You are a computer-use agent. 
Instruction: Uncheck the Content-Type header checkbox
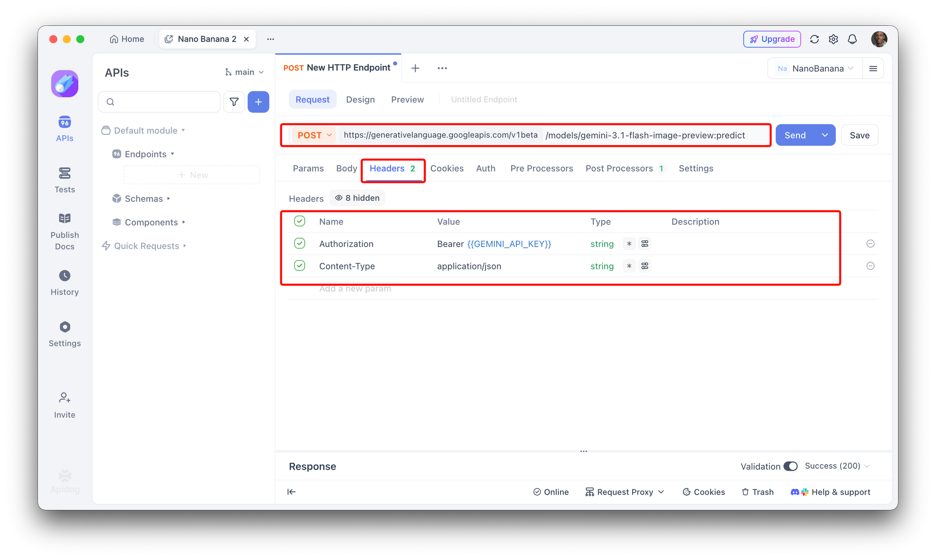(x=300, y=266)
